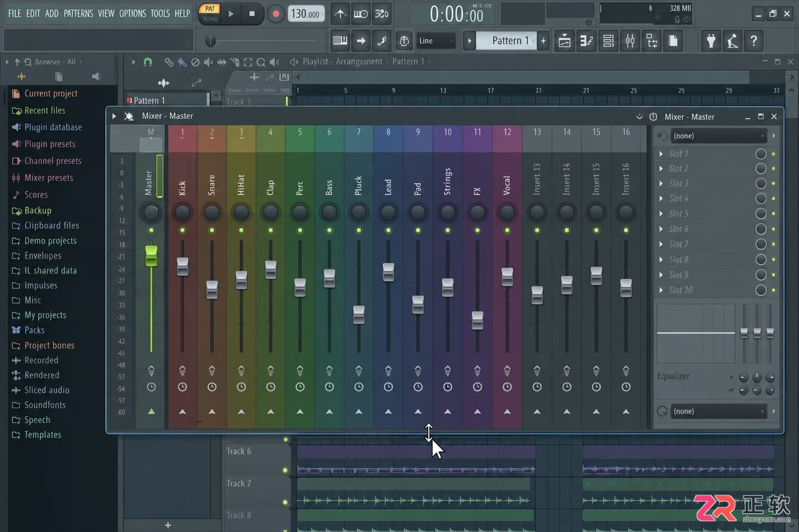Open the output (none) dropdown in mixer
799x532 pixels.
pos(718,411)
